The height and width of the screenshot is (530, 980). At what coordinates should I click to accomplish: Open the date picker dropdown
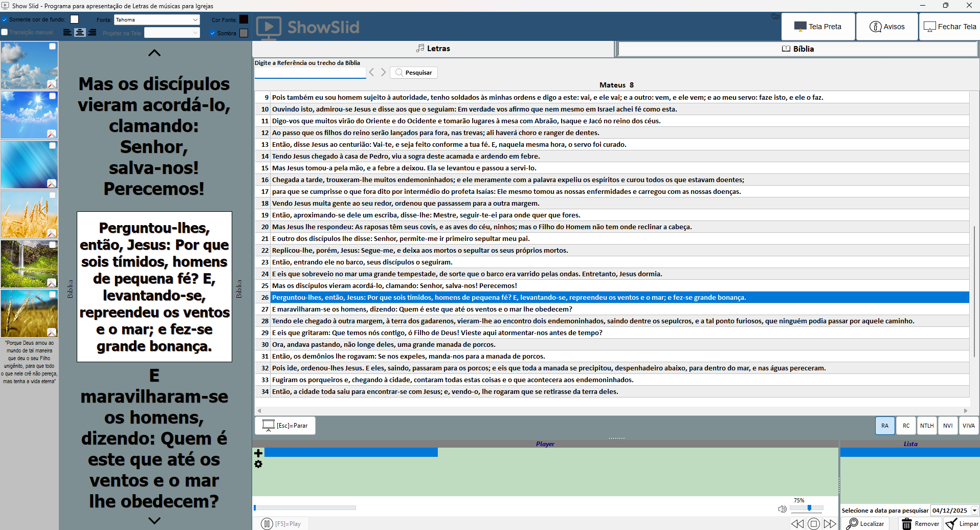(974, 510)
